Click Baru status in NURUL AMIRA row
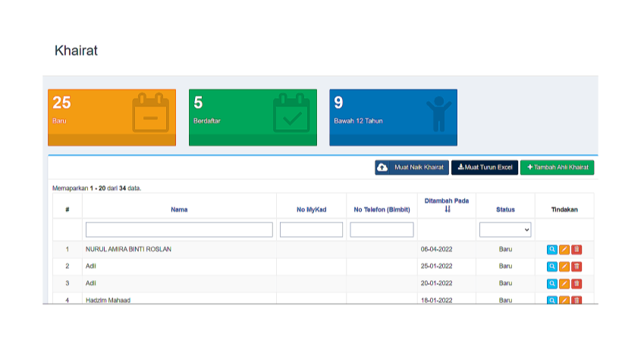The height and width of the screenshot is (344, 644). click(505, 250)
